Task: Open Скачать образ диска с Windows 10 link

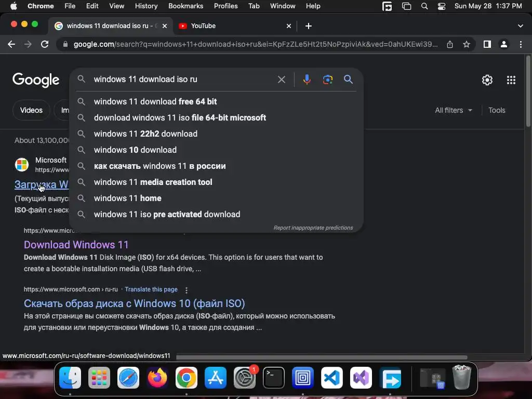Action: click(135, 303)
